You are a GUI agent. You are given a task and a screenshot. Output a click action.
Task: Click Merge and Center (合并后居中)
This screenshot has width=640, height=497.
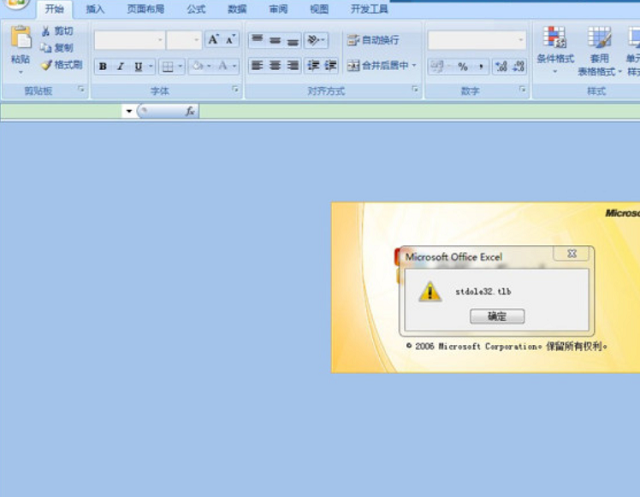point(378,65)
